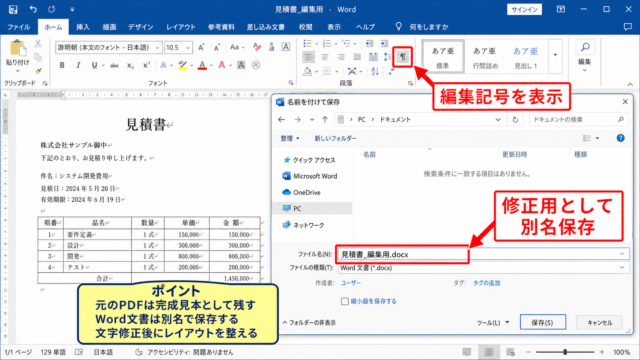
Task: Undo the last action in Word
Action: tap(33, 9)
